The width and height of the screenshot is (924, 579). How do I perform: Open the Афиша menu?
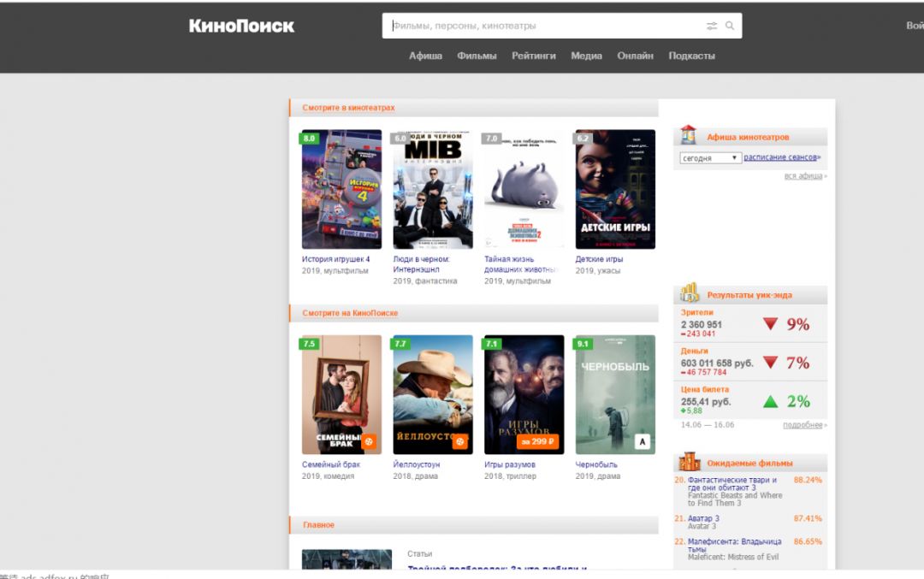click(x=425, y=56)
